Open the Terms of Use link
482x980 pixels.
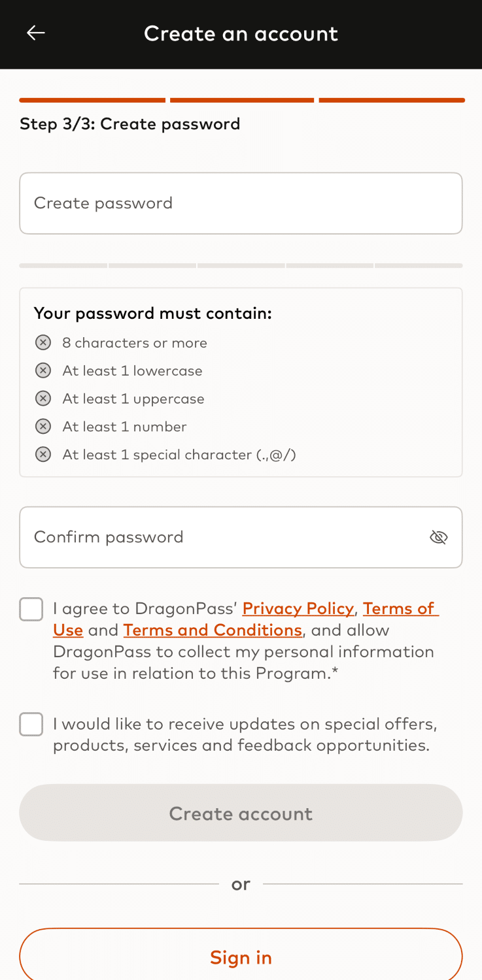tap(400, 609)
